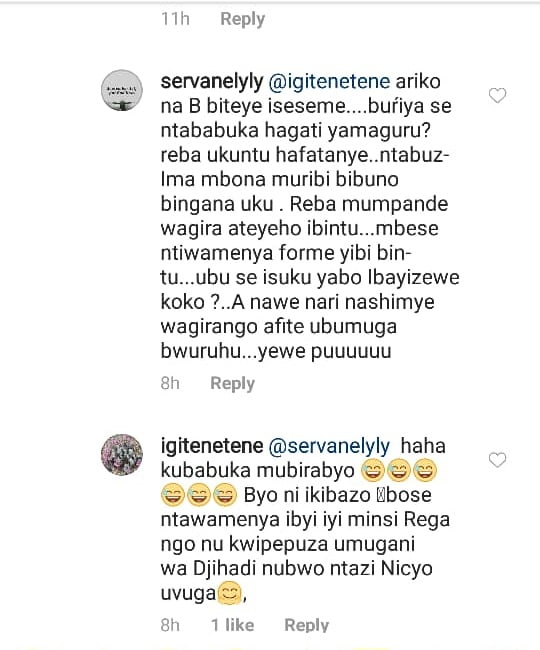540x650 pixels.
Task: Click the 8h timestamp beside '1 like'
Action: pyautogui.click(x=170, y=625)
